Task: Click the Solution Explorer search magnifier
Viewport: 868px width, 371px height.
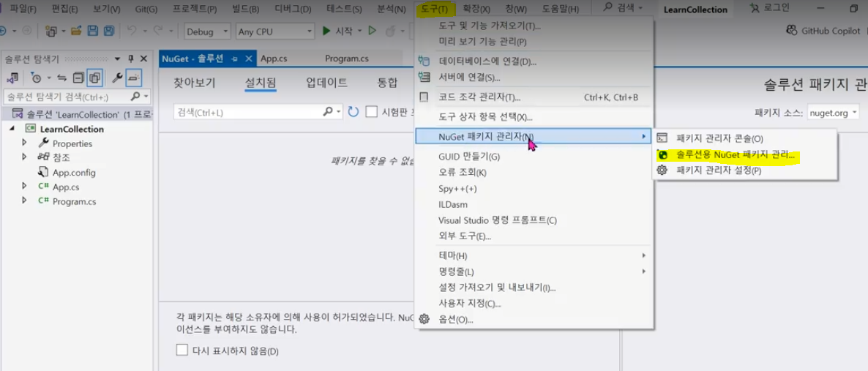Action: coord(135,97)
